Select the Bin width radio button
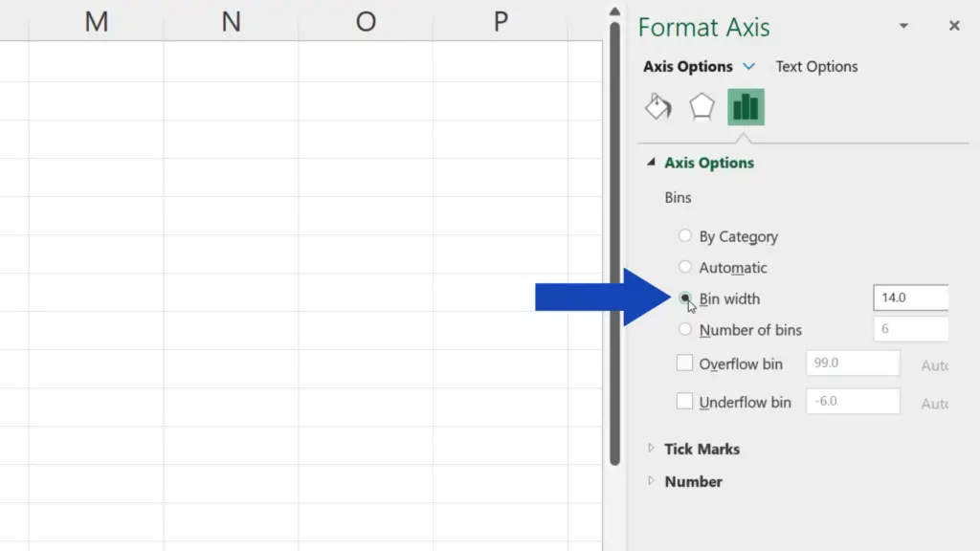This screenshot has width=980, height=551. point(685,298)
